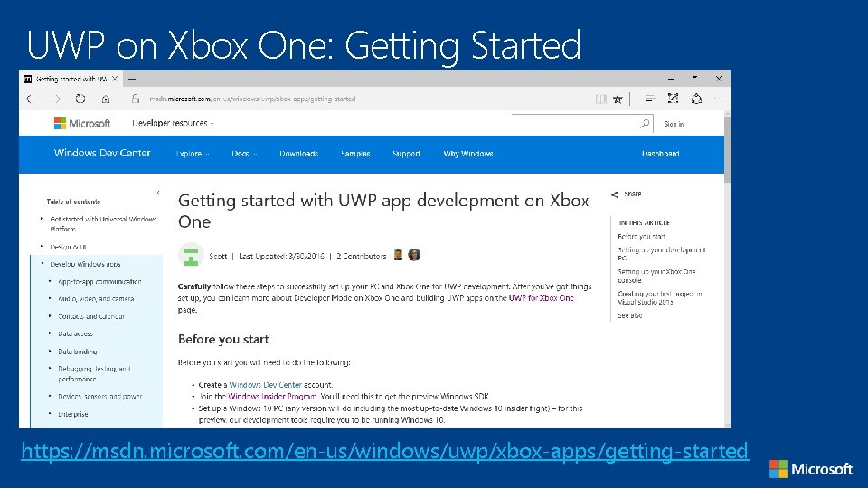
Task: Collapse the table of contents chevron
Action: [x=158, y=192]
